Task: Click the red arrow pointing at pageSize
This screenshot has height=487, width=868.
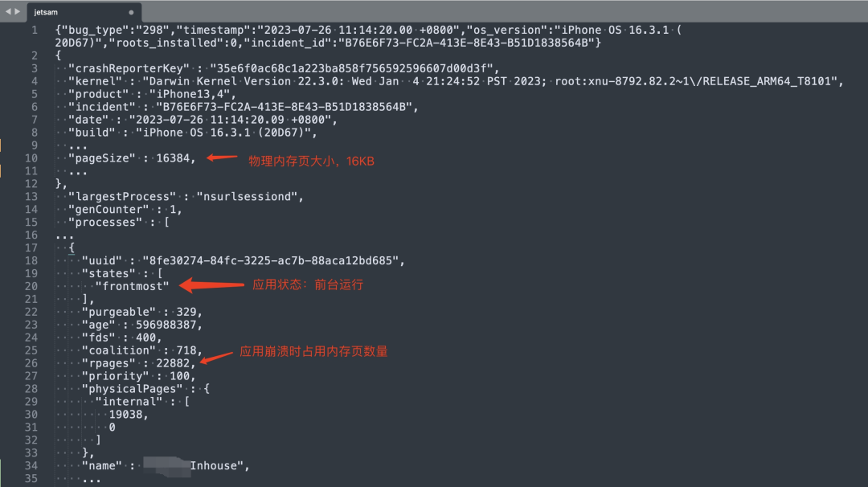Action: coord(222,158)
